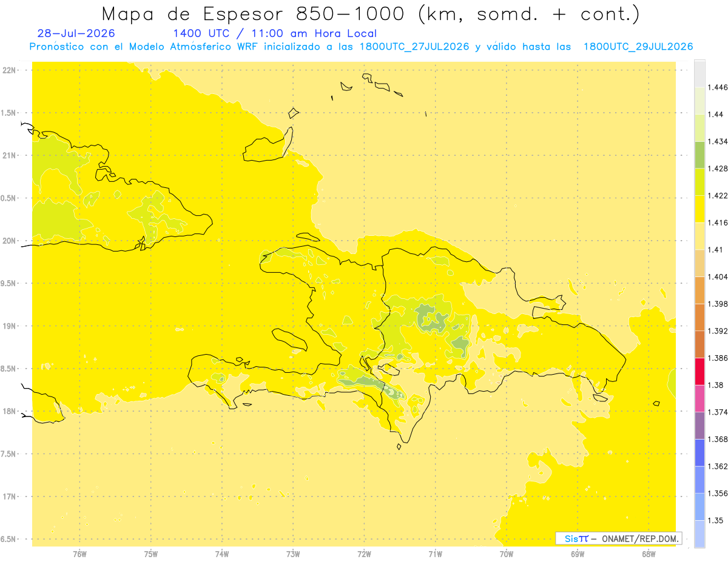The width and height of the screenshot is (728, 562).
Task: Click the legend value '1.422'
Action: (x=719, y=196)
